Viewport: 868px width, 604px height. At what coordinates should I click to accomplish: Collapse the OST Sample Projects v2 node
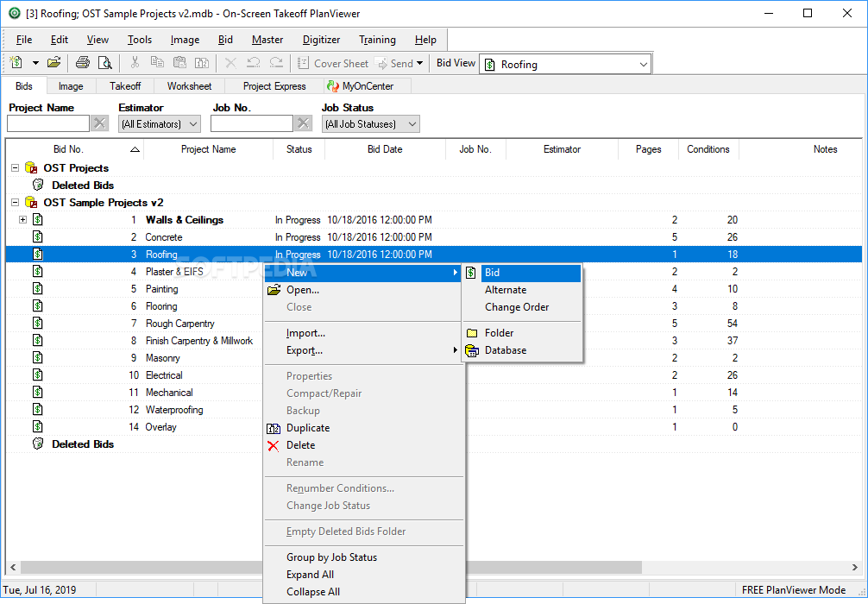[x=16, y=203]
